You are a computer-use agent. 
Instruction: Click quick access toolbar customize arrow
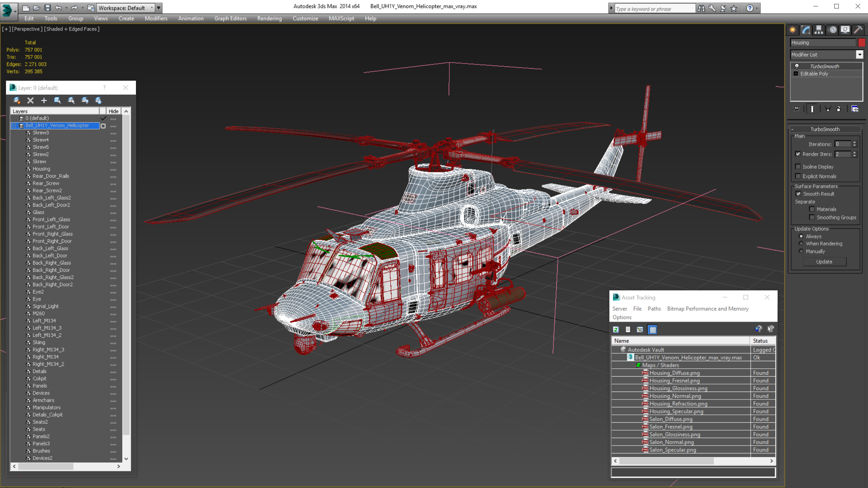(x=159, y=8)
